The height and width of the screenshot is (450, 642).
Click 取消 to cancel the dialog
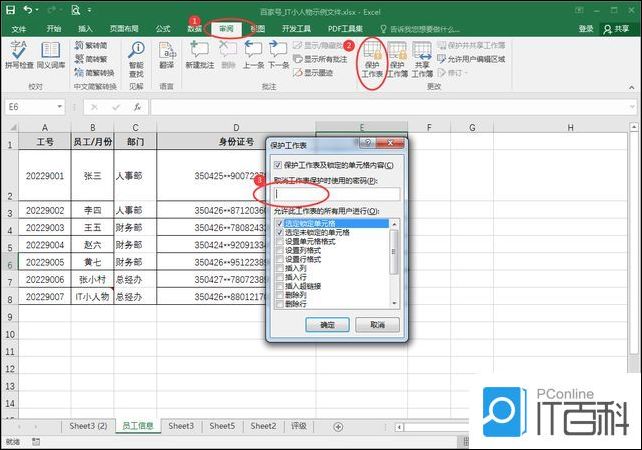377,325
